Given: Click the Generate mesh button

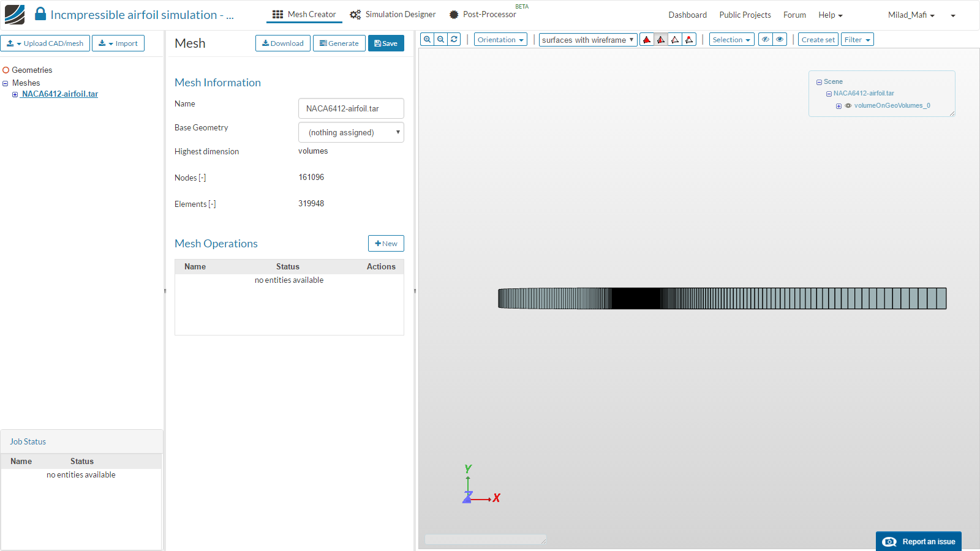Looking at the screenshot, I should [339, 43].
